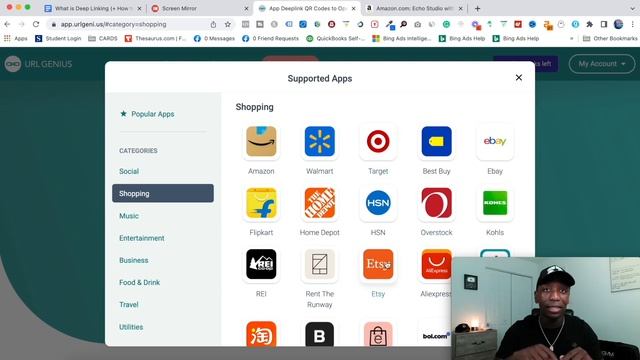
Task: Choose the pink shopping bag app icon
Action: 378,334
